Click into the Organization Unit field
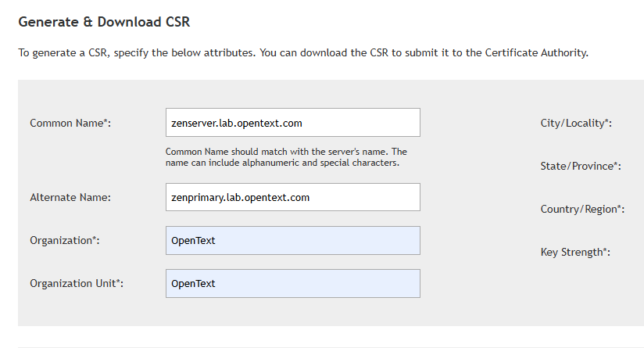Viewport: 644px width, 348px height. pos(292,283)
